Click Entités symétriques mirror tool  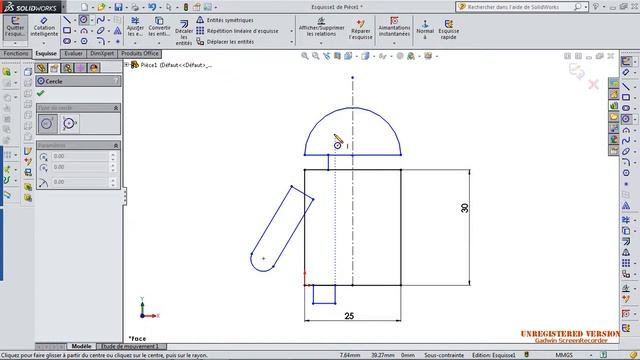(224, 20)
